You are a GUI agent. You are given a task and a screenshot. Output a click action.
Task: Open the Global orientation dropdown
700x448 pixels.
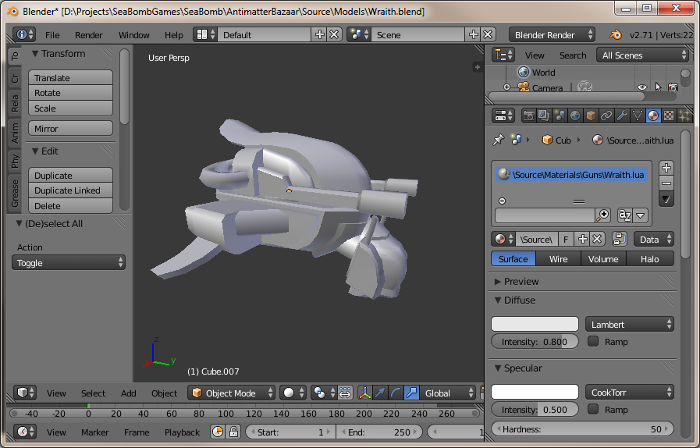446,393
